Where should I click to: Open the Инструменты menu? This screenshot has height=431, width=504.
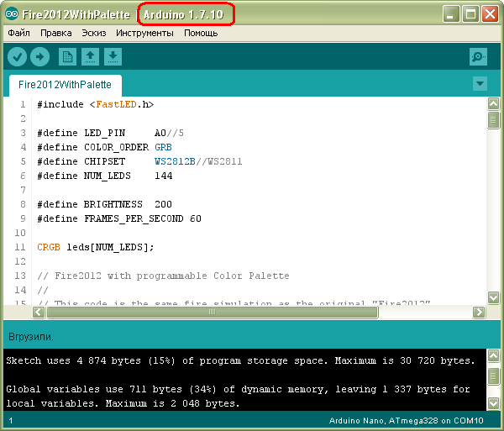pyautogui.click(x=144, y=33)
